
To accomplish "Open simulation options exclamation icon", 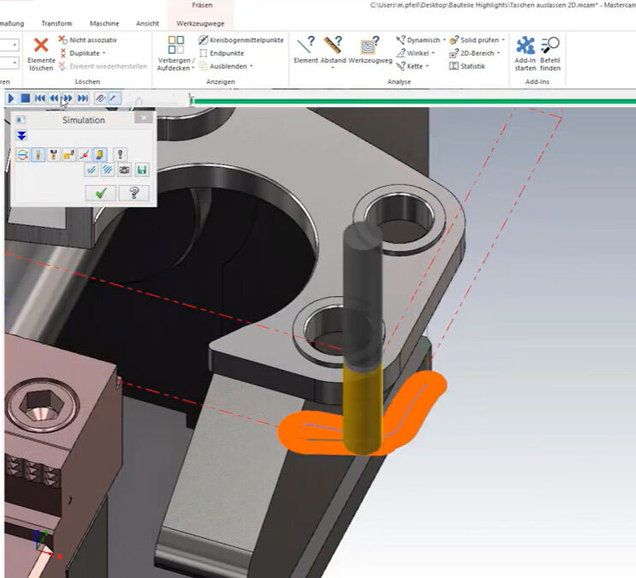I will click(120, 155).
